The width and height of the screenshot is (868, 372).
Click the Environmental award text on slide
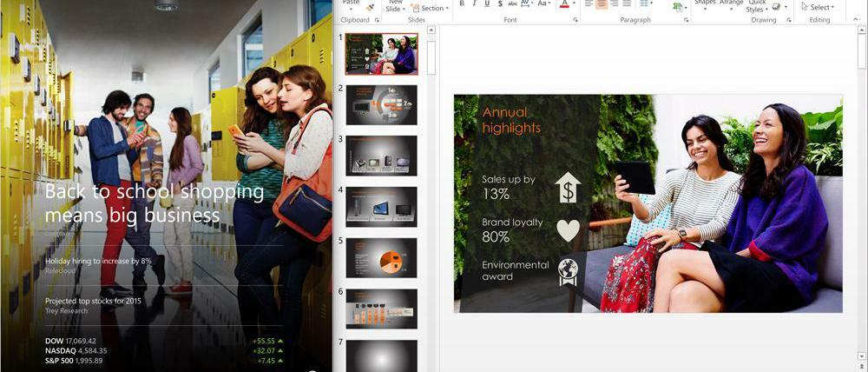coord(516,270)
